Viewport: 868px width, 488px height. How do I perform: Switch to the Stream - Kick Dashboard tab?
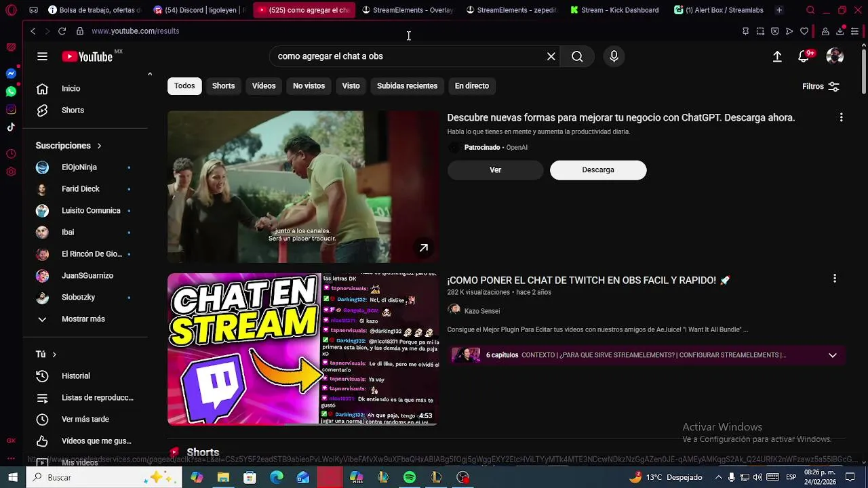tap(614, 10)
